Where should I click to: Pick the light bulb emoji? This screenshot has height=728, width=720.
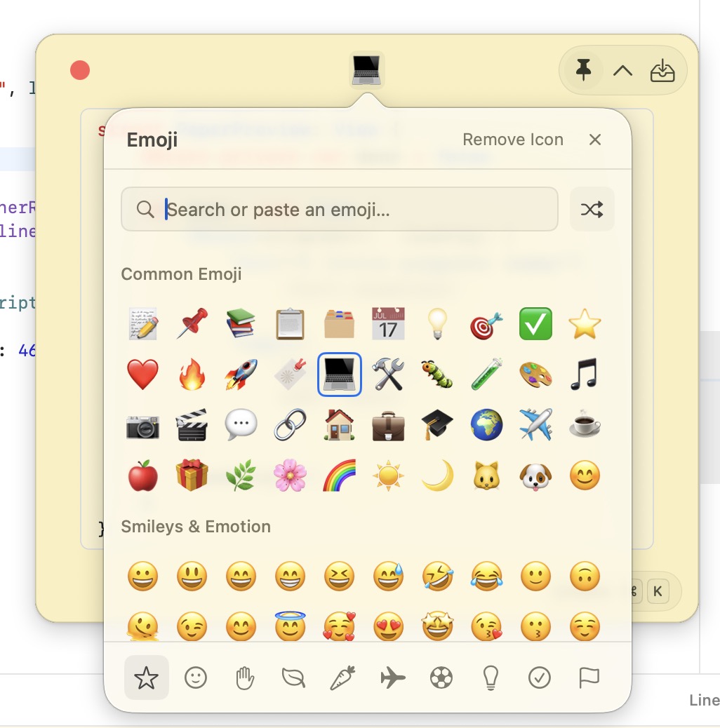tap(438, 323)
